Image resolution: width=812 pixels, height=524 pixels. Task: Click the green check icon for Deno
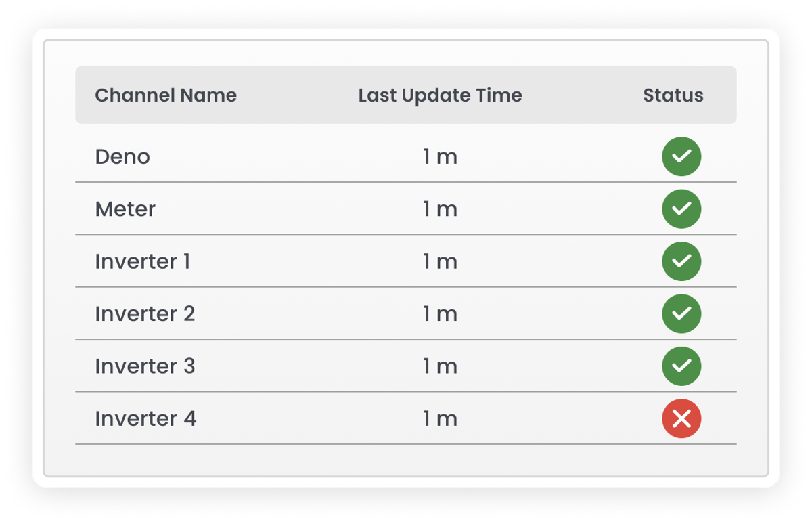tap(681, 156)
